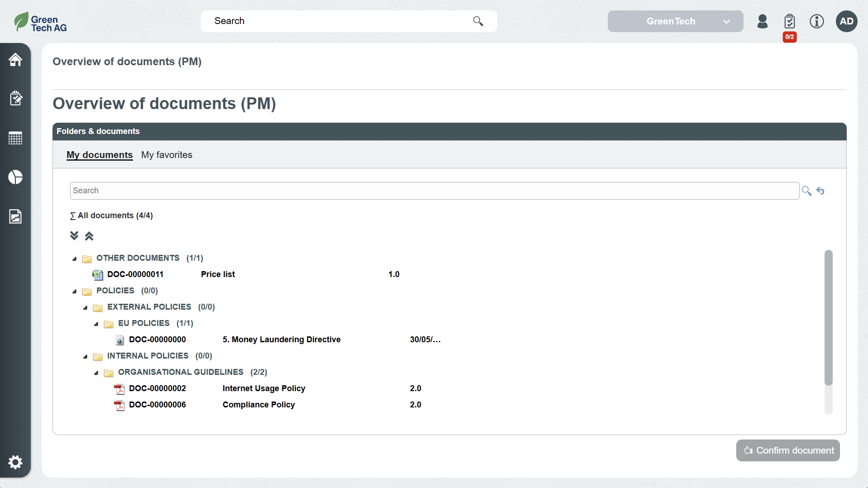Collapse the OTHER DOCUMENTS folder

[75, 259]
